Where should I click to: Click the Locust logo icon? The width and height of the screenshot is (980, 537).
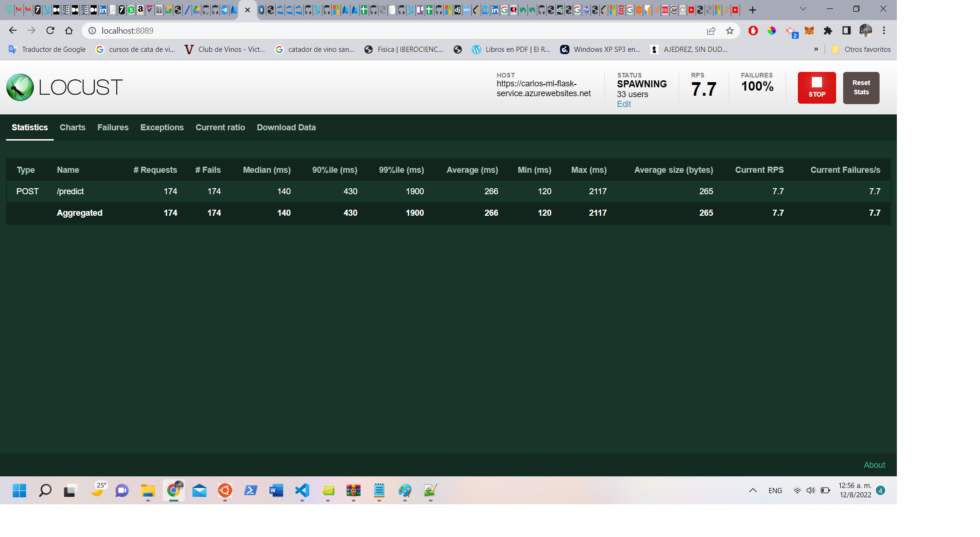20,87
